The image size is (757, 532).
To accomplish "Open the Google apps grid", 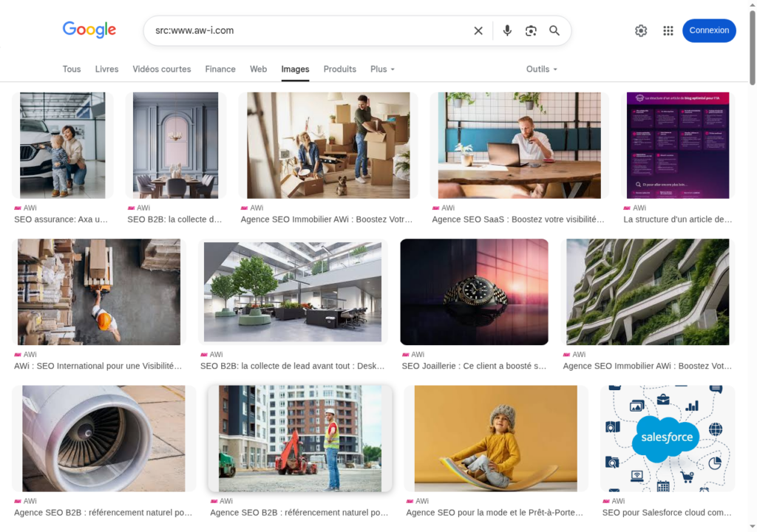I will pyautogui.click(x=668, y=30).
